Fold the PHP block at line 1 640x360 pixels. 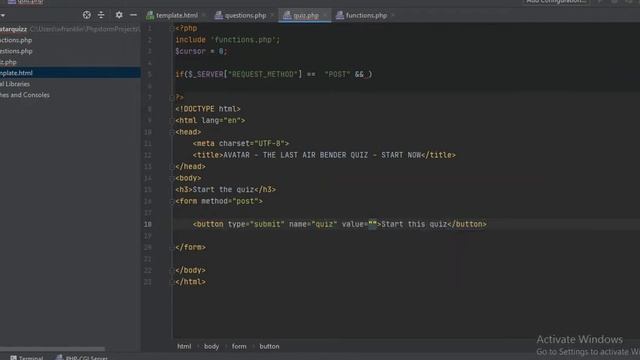coord(172,28)
